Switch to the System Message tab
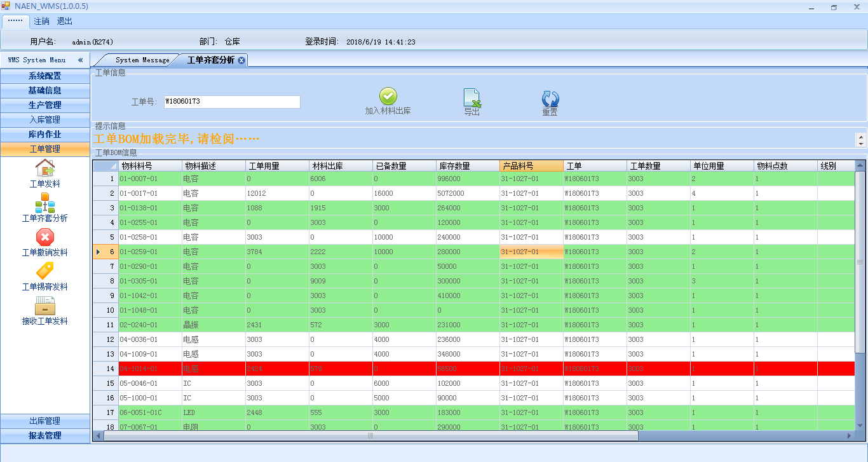 pos(142,60)
